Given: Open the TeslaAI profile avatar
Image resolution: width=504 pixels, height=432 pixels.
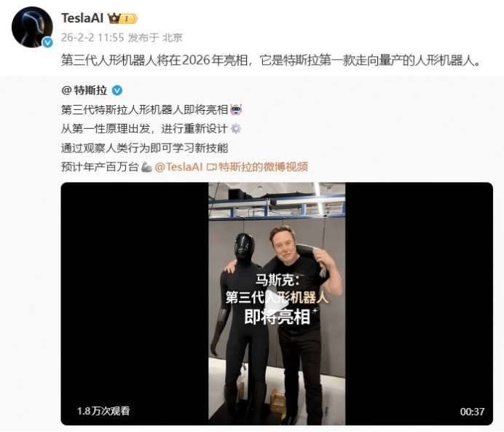Looking at the screenshot, I should click(x=32, y=28).
